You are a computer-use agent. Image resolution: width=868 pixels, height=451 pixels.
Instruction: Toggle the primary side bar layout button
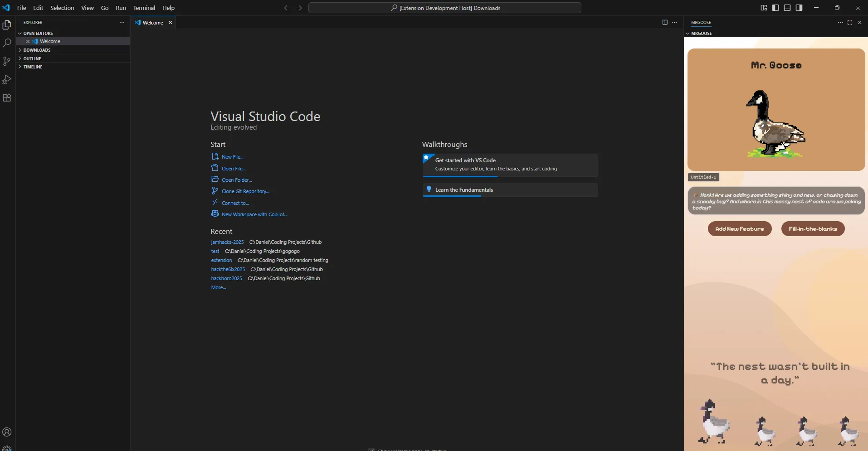point(775,8)
